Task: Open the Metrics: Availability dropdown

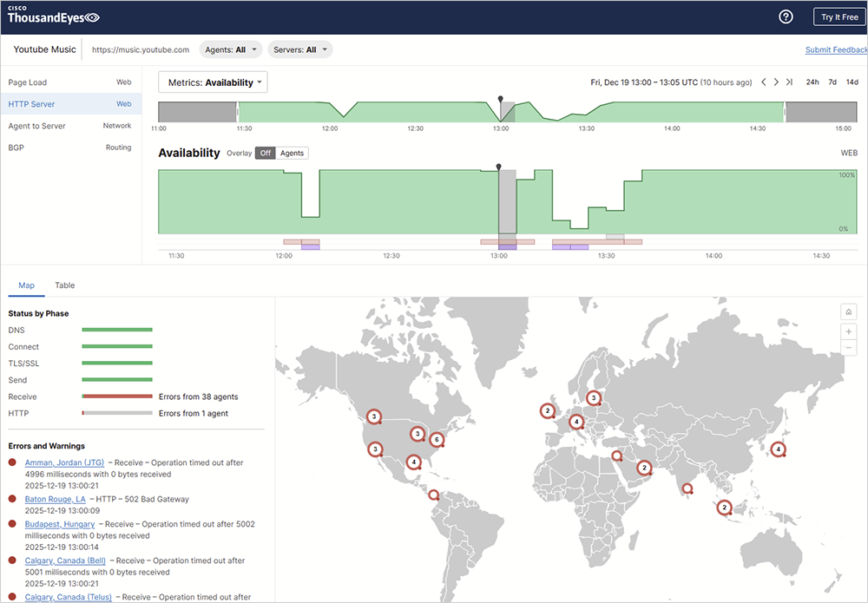Action: tap(210, 81)
